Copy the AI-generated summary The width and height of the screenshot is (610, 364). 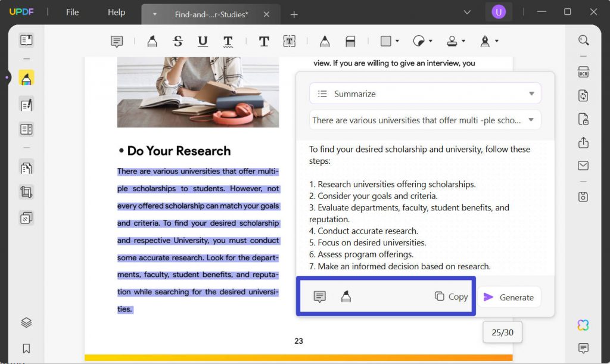[x=451, y=296]
